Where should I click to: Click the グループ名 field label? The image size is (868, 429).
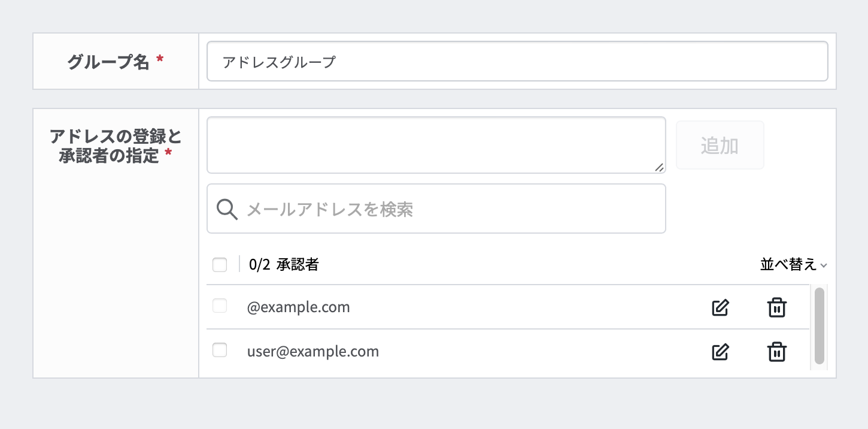[116, 61]
